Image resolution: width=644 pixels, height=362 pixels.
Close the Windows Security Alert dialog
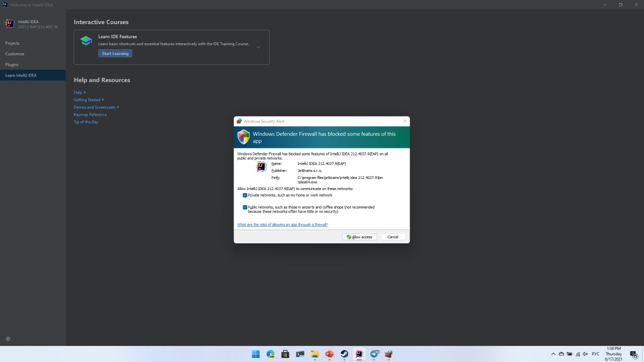click(x=405, y=121)
